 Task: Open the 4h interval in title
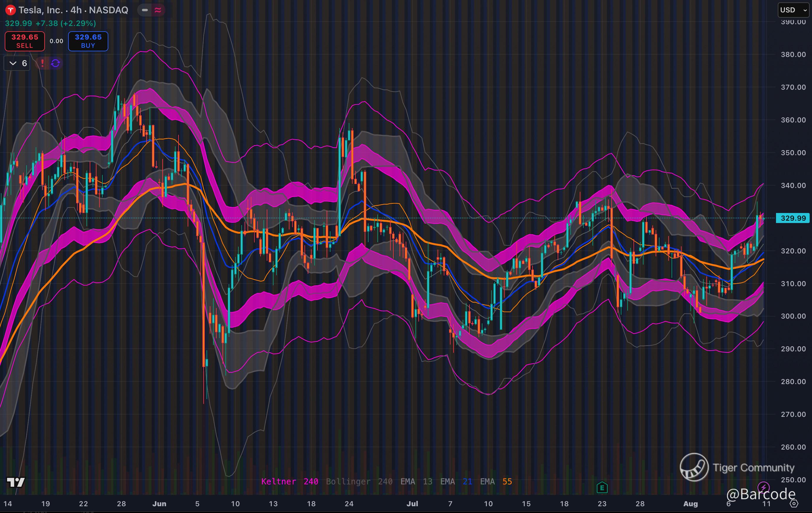pyautogui.click(x=76, y=10)
